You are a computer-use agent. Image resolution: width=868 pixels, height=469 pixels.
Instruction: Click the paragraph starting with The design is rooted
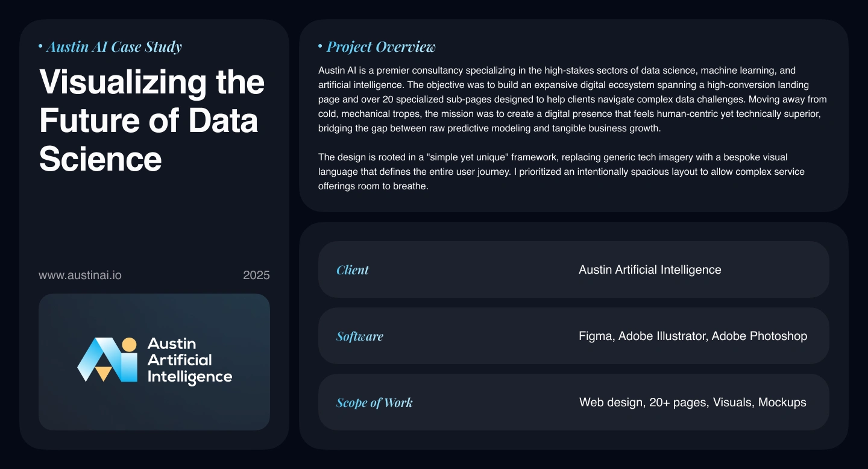(x=561, y=172)
